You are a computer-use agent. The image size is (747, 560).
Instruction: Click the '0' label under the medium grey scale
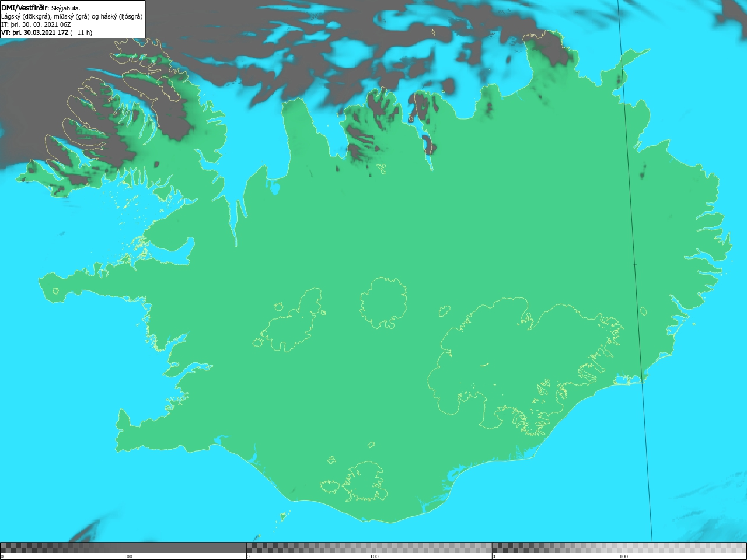point(249,556)
